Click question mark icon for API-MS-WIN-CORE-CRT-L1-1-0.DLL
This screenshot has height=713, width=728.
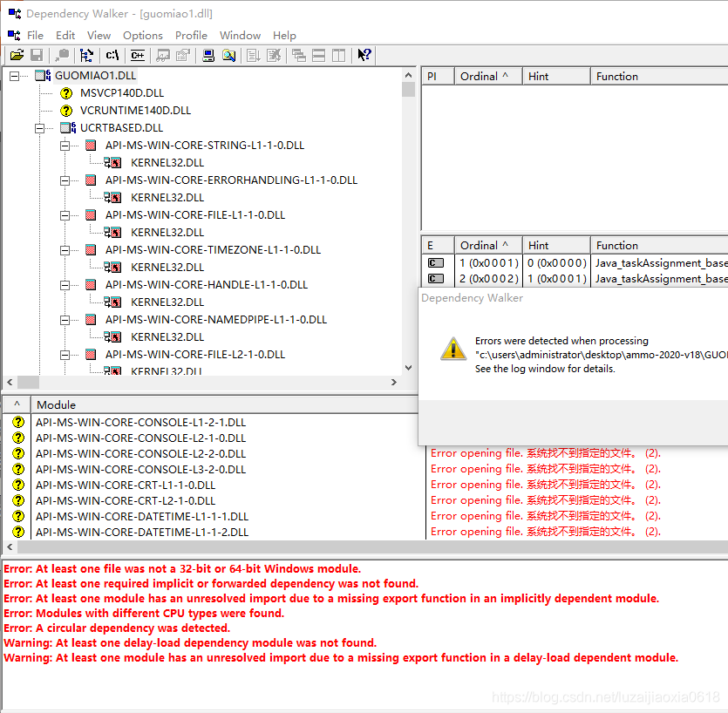tap(18, 485)
